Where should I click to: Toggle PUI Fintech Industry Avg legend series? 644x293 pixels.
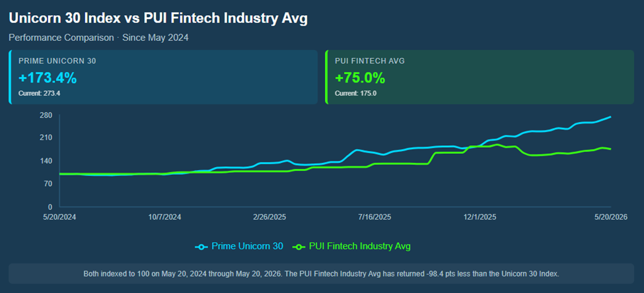(x=351, y=246)
